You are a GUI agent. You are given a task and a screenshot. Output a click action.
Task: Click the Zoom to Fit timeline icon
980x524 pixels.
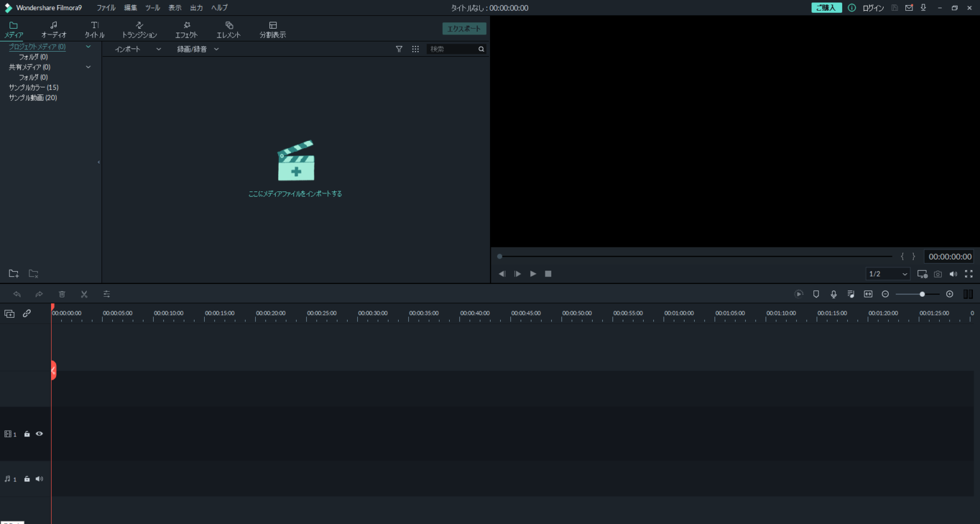pyautogui.click(x=868, y=294)
